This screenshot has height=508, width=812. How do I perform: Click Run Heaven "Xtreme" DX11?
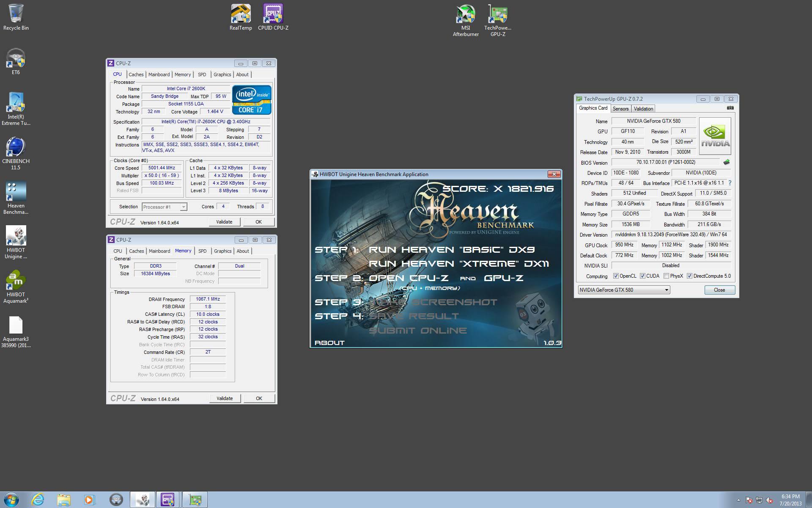click(x=459, y=264)
